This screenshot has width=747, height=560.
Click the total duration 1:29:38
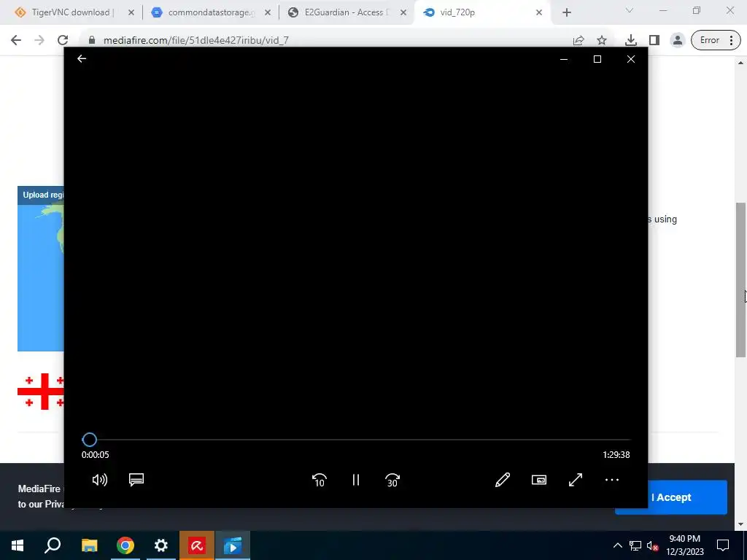point(616,455)
